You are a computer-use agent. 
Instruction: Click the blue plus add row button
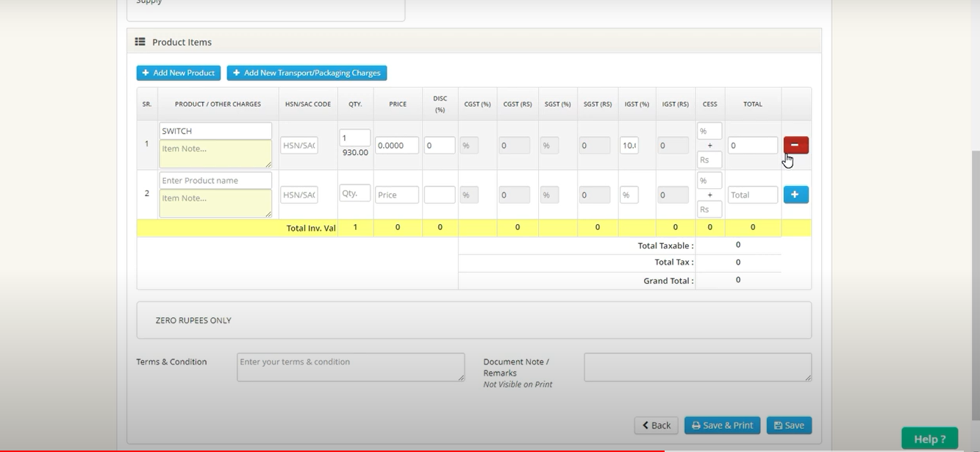pos(795,195)
